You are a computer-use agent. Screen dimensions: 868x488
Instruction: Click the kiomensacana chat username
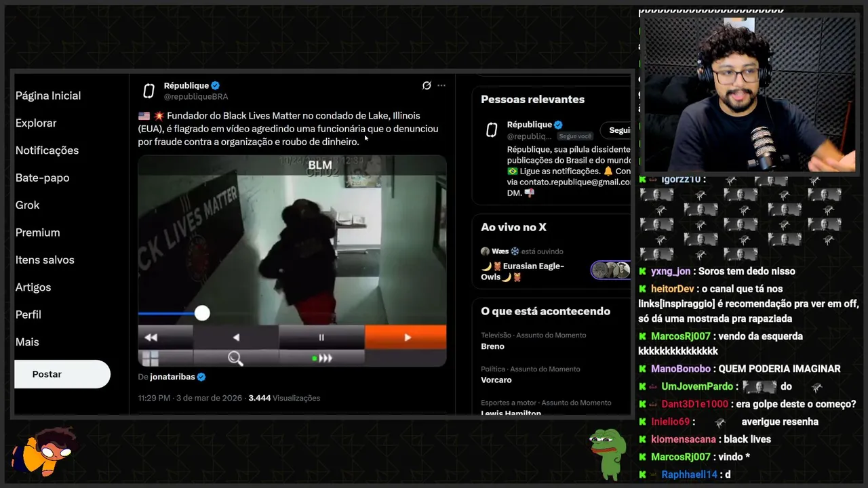point(684,439)
